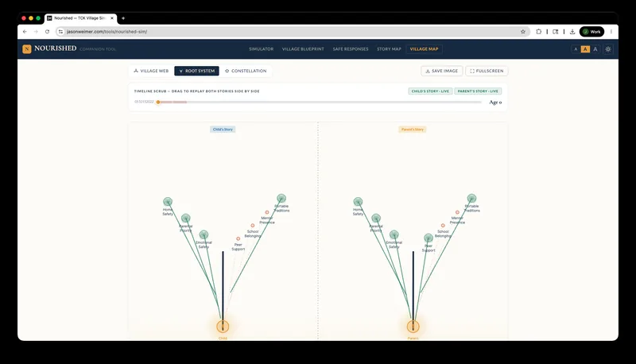Click the Emotional Safety node in Parent's Story
The height and width of the screenshot is (364, 636).
pos(394,234)
